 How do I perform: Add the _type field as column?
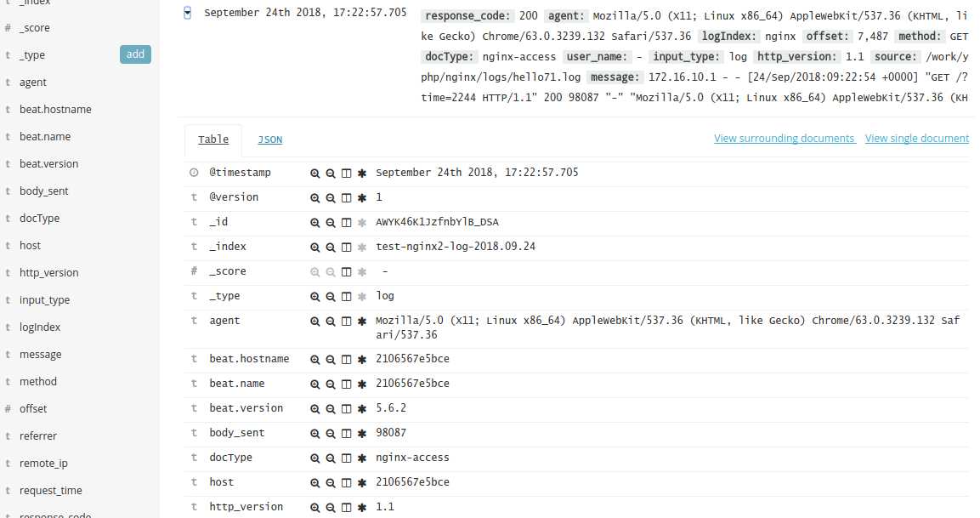tap(135, 54)
